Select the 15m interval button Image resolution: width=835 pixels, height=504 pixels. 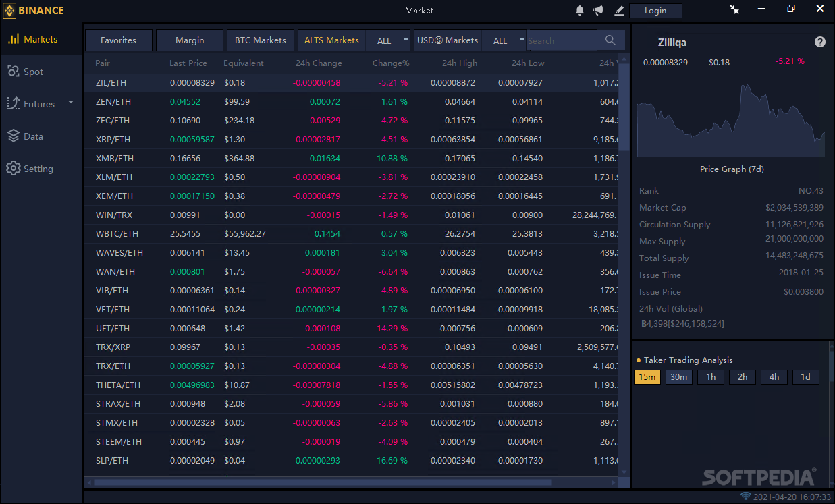coord(647,377)
